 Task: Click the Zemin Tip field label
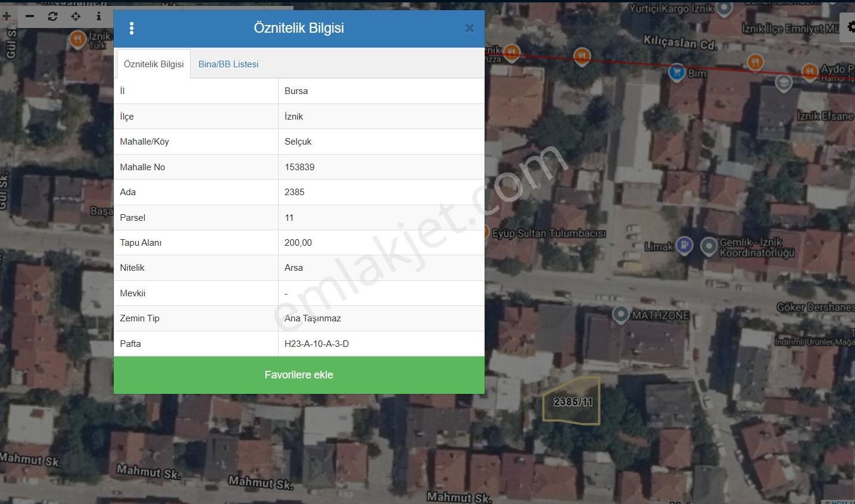coord(139,318)
